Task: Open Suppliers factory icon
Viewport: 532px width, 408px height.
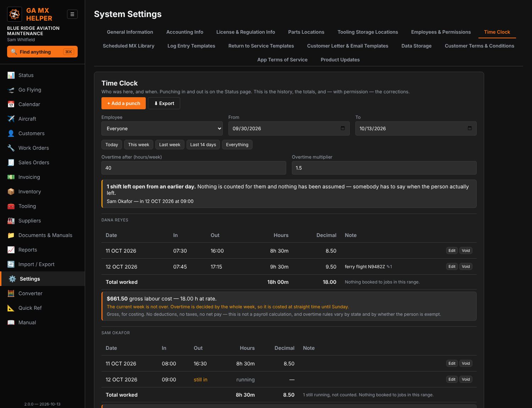Action: 11,221
